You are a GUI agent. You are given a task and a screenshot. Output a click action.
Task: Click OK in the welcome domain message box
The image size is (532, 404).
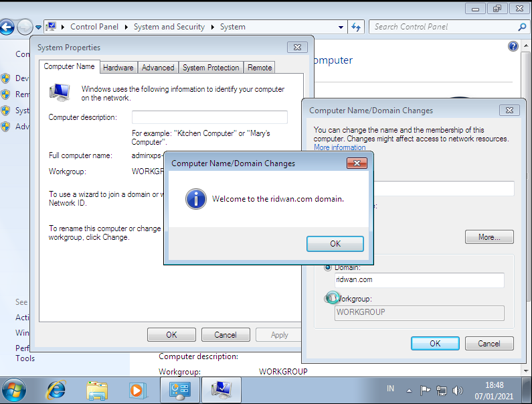pyautogui.click(x=335, y=244)
